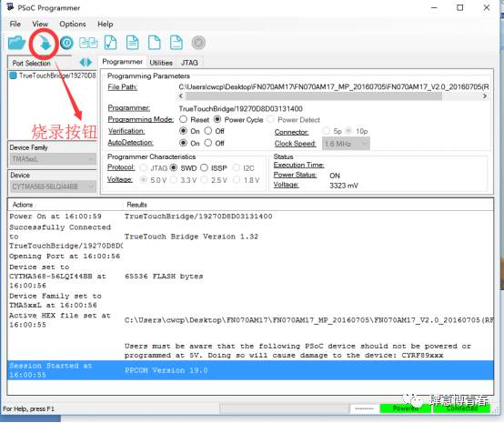Click the file path horizontal scrollbar thumb
504x423 pixels.
click(x=314, y=96)
